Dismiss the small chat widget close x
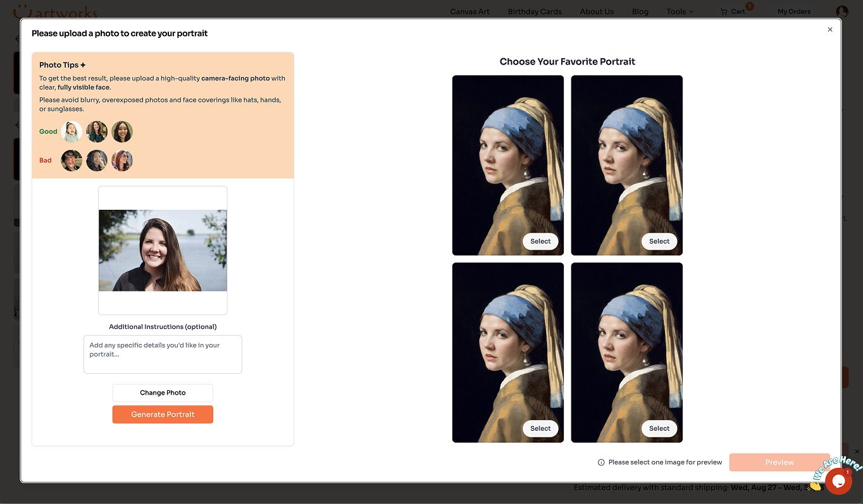 (x=858, y=452)
